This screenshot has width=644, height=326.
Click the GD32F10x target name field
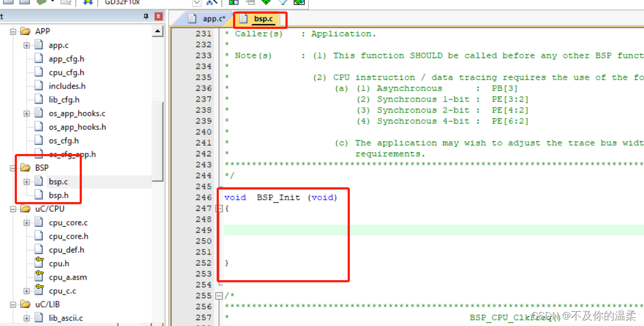147,3
